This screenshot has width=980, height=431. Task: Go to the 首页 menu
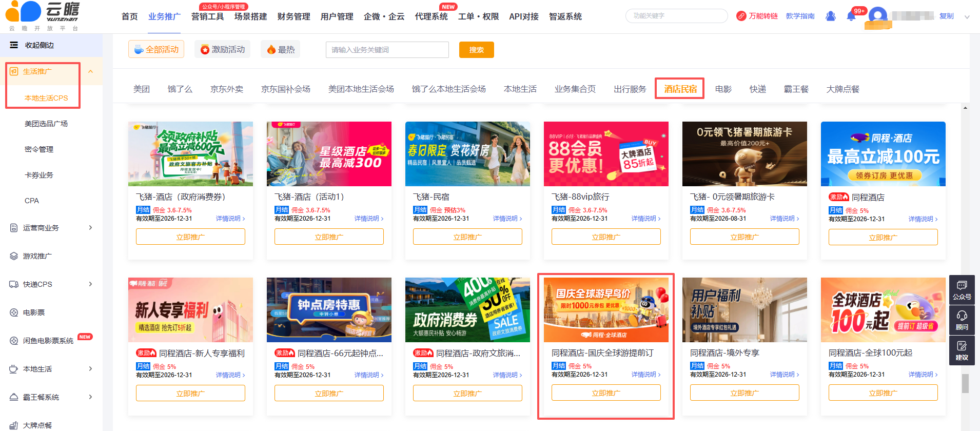click(130, 16)
